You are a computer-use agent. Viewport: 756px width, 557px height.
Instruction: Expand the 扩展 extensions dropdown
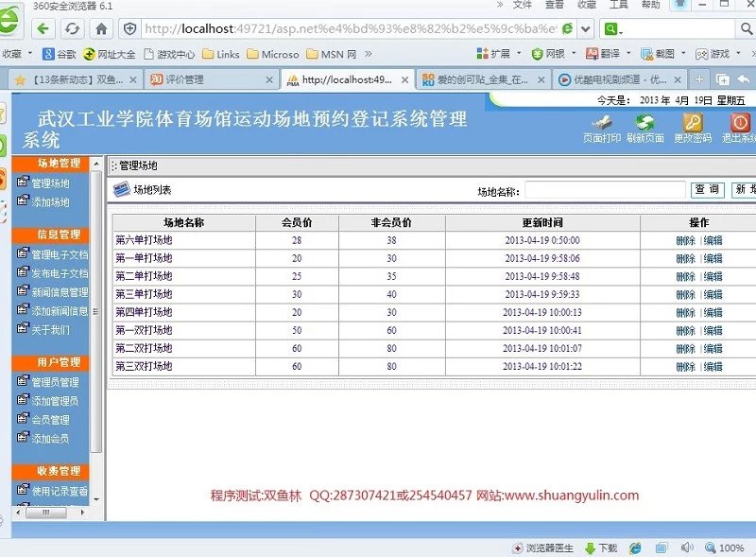point(500,54)
